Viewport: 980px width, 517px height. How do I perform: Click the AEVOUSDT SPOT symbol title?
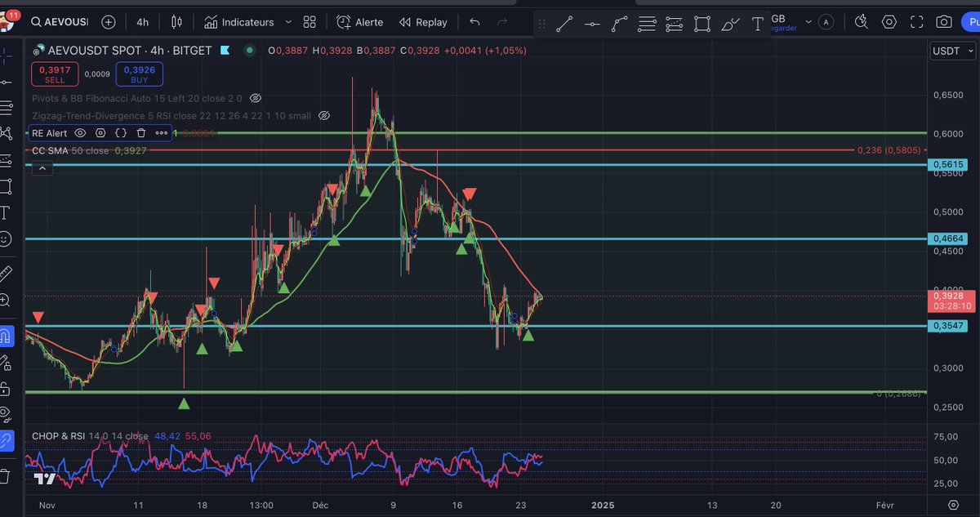coord(131,51)
